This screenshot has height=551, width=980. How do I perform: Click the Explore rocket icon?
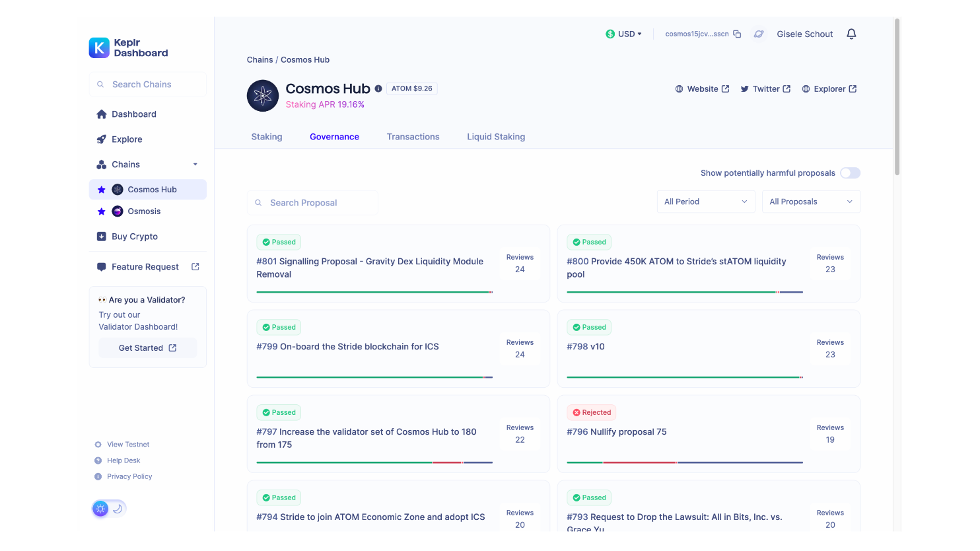(x=102, y=139)
